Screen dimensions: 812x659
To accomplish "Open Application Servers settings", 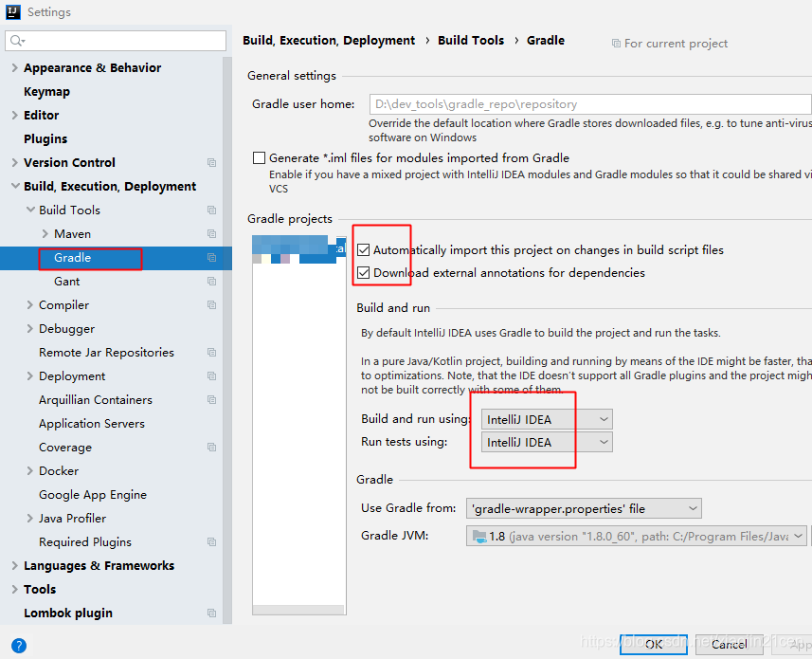I will 92,424.
